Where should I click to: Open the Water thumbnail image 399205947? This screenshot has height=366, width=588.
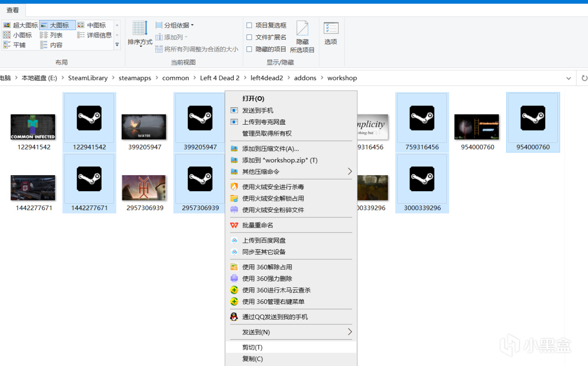144,127
